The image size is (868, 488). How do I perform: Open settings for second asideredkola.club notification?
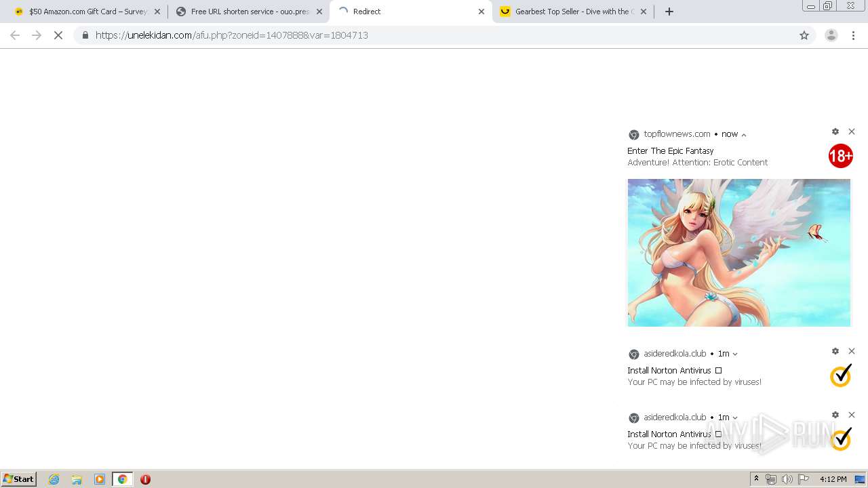pyautogui.click(x=835, y=415)
